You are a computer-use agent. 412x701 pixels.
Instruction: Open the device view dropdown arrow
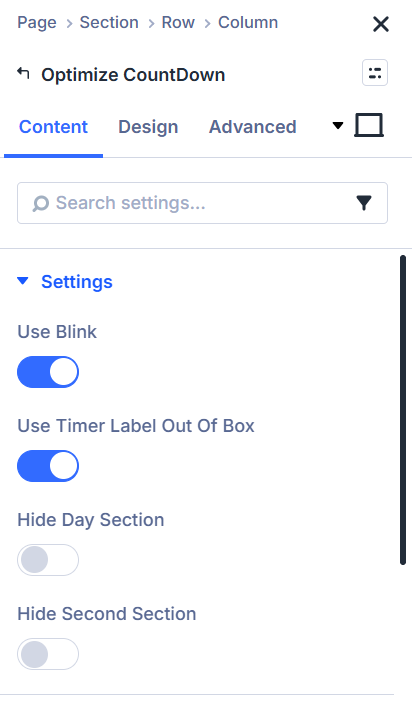point(338,126)
